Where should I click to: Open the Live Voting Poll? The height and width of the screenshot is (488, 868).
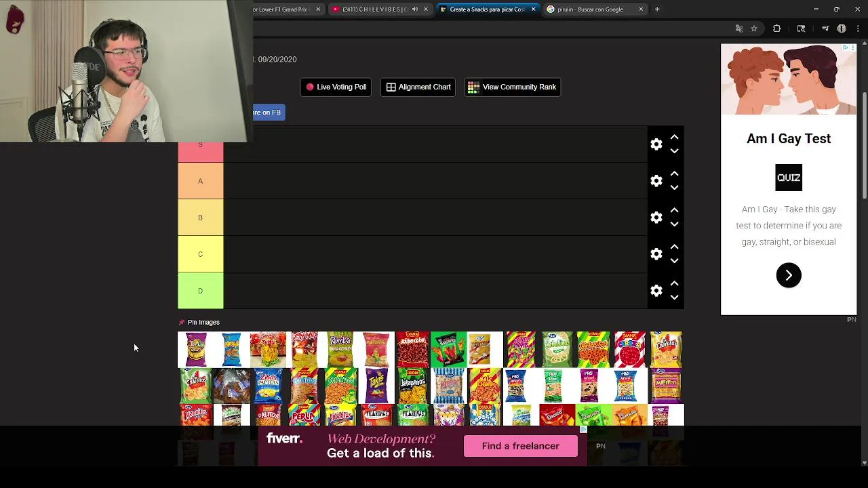point(336,87)
